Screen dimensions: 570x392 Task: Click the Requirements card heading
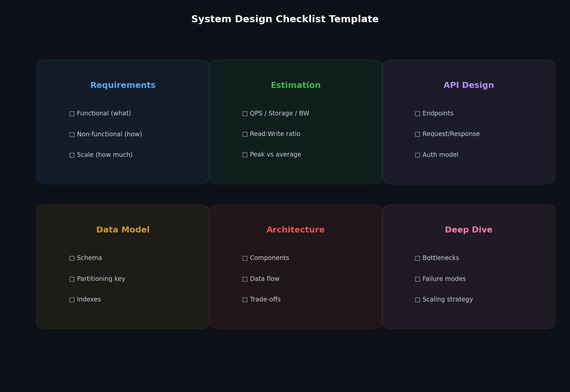[x=123, y=86]
